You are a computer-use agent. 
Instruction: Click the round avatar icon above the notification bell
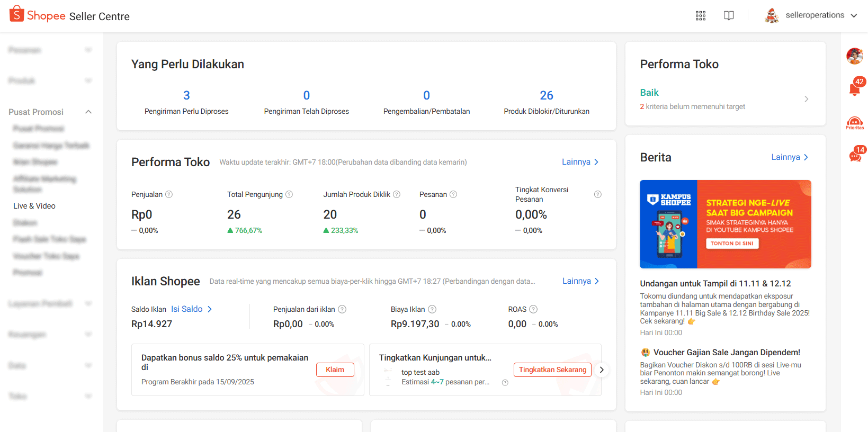click(x=855, y=56)
